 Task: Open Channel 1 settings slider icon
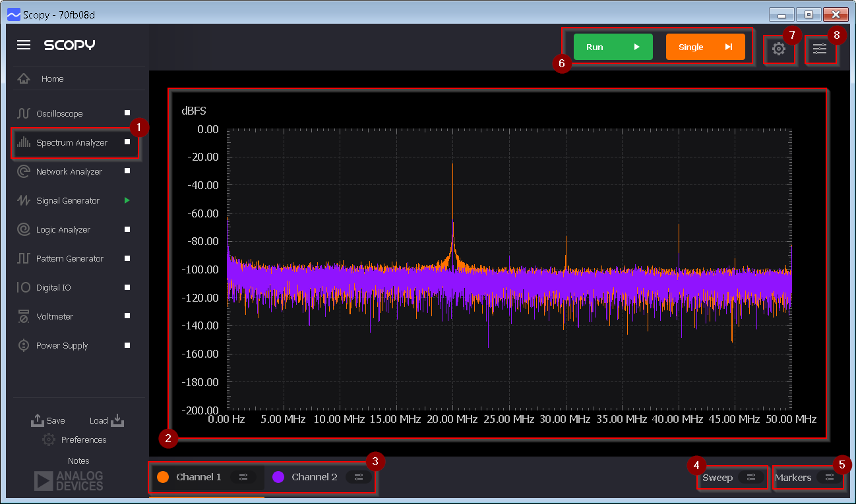click(243, 477)
